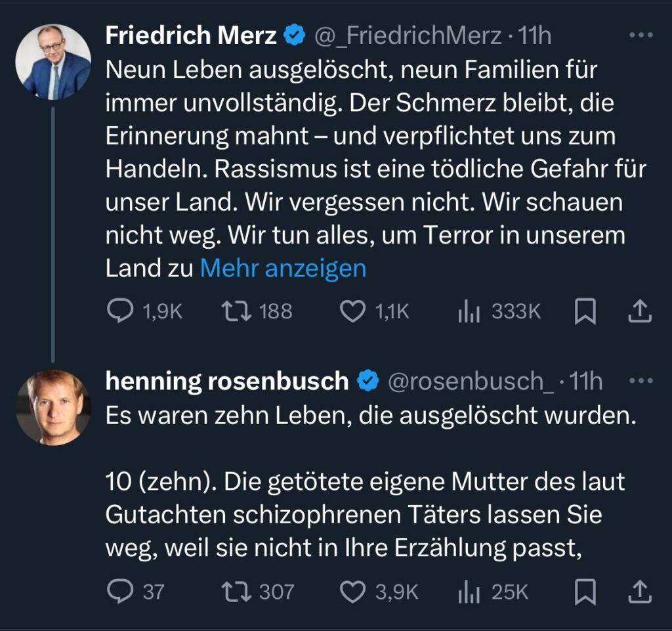The image size is (672, 631).
Task: Retweet Friedrich Merz's post
Action: (235, 312)
